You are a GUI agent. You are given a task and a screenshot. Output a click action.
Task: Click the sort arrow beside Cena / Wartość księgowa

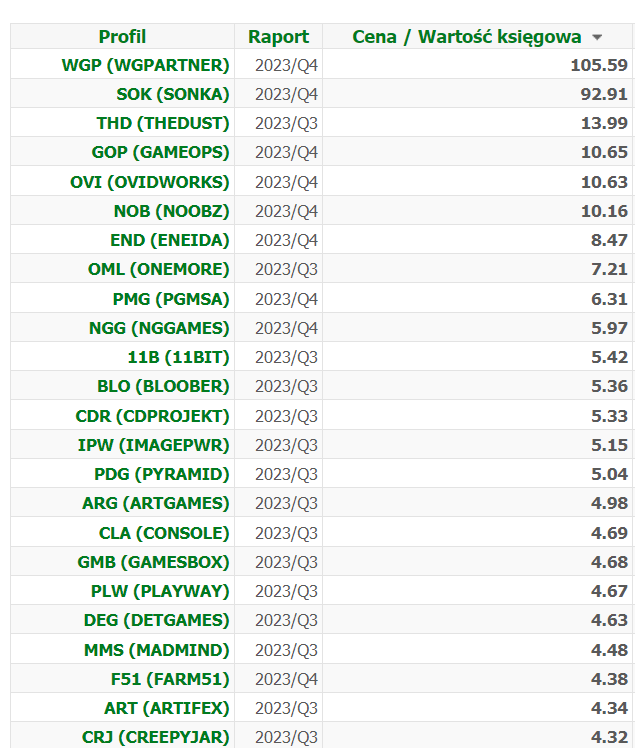click(597, 38)
